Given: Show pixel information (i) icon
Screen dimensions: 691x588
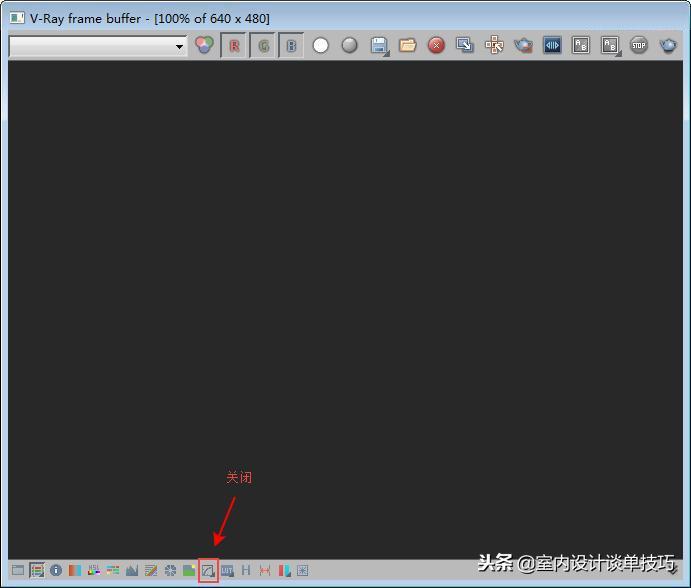Looking at the screenshot, I should (x=56, y=570).
